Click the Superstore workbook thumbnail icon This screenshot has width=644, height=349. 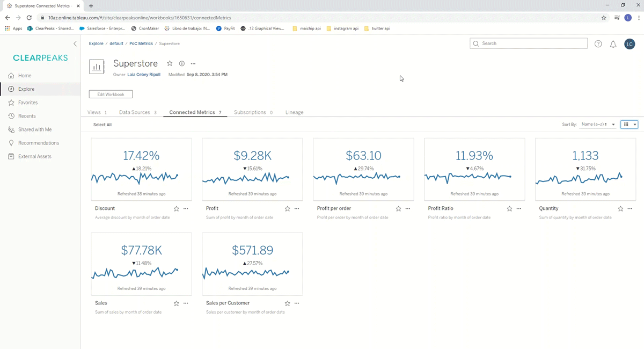97,67
